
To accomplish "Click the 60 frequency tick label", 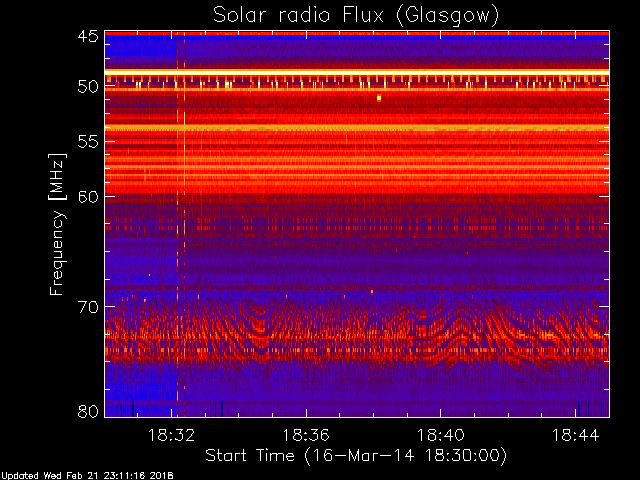I will [88, 197].
